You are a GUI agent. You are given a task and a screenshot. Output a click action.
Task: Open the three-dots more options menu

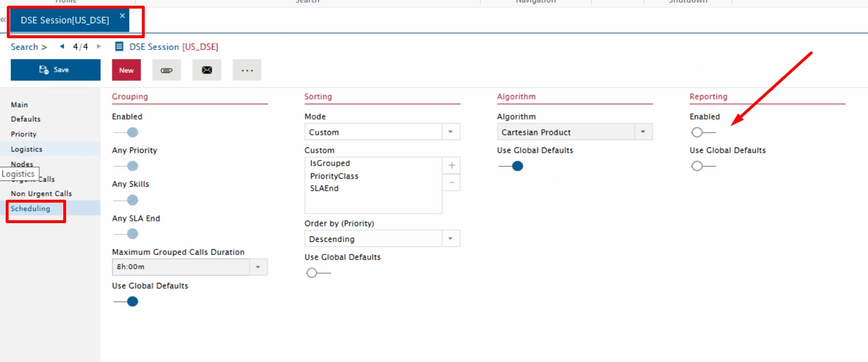tap(247, 70)
